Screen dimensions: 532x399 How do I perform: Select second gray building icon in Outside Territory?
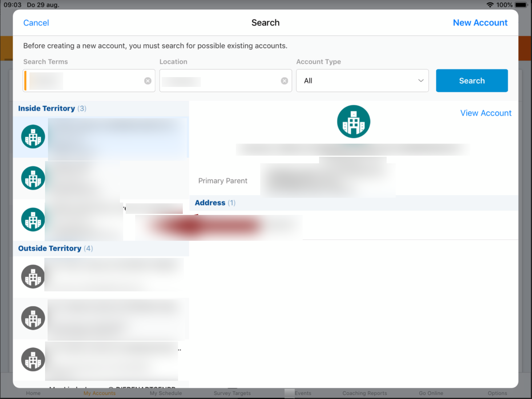33,318
